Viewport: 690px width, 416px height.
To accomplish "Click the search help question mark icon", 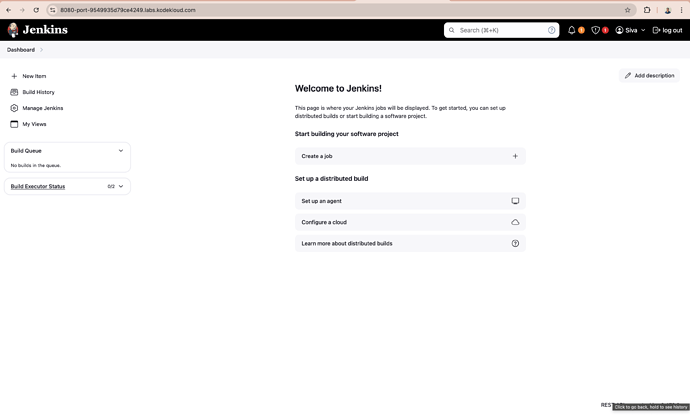I will [x=551, y=30].
